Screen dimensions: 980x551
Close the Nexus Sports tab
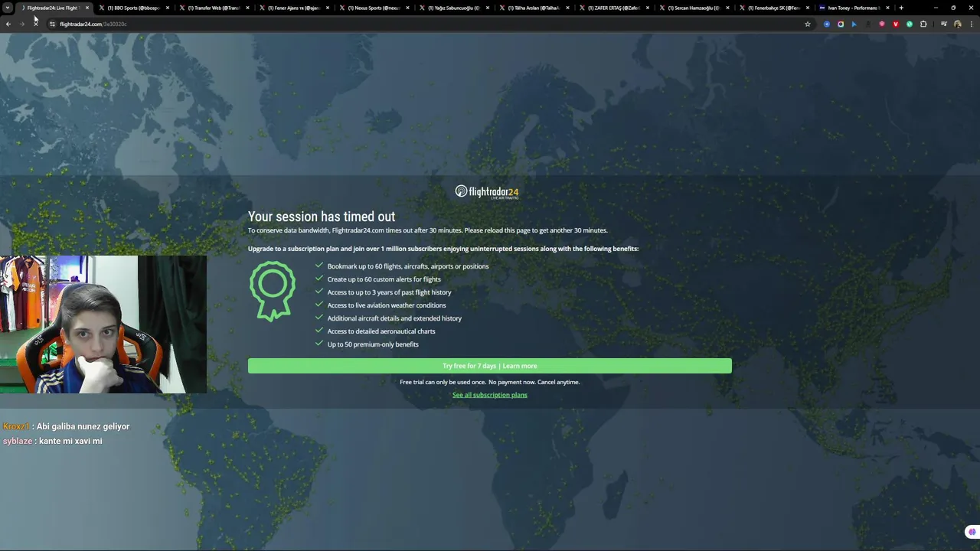coord(407,8)
